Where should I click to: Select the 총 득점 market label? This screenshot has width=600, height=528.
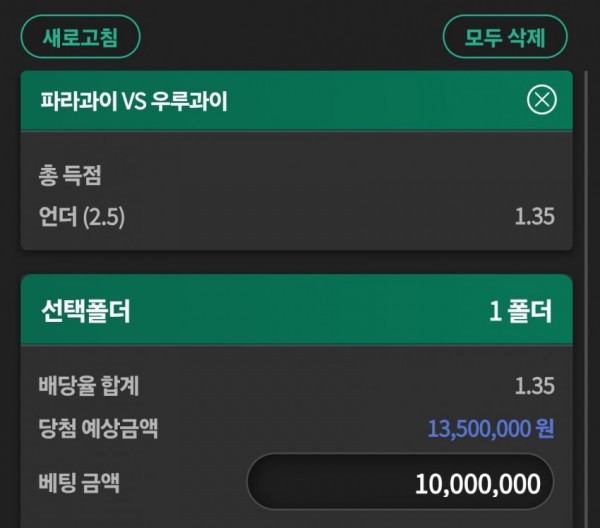(x=69, y=177)
